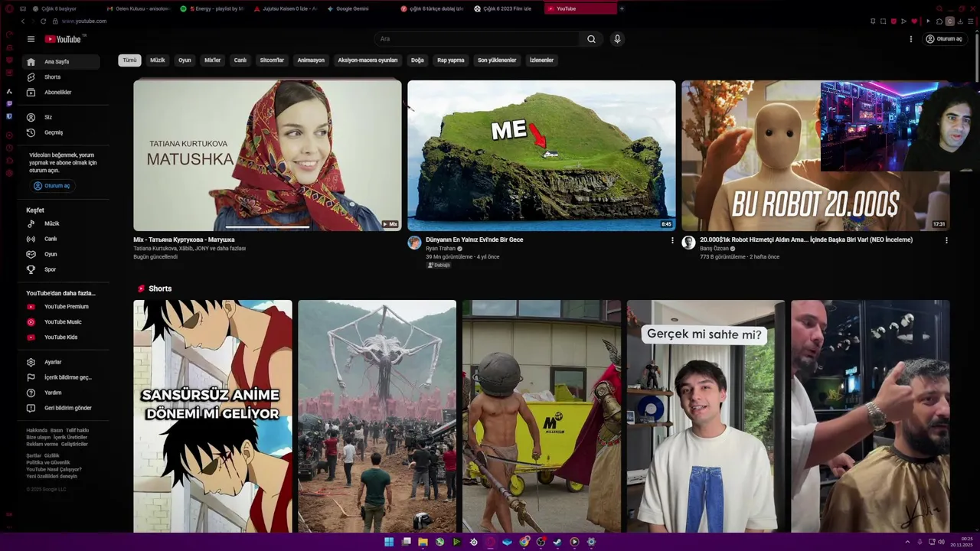Screen dimensions: 980x551
Task: Open Ryan Trahan channel avatar
Action: pos(414,243)
